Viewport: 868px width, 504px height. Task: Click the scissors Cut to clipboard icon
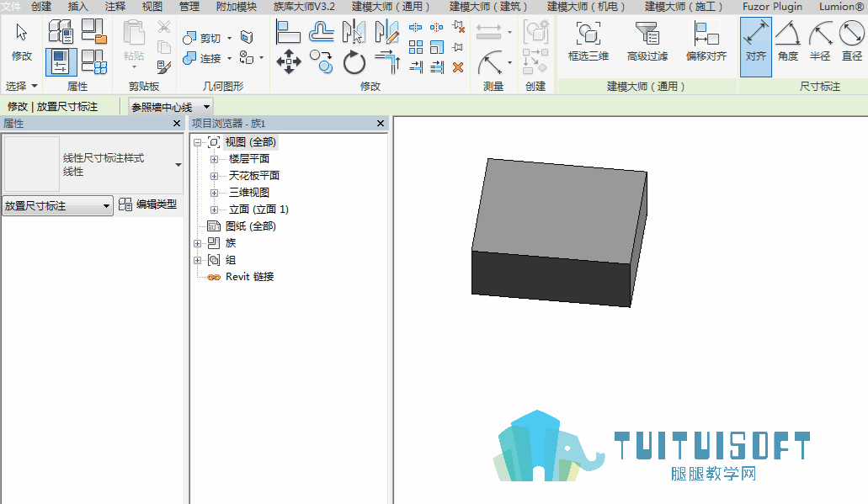click(x=164, y=27)
